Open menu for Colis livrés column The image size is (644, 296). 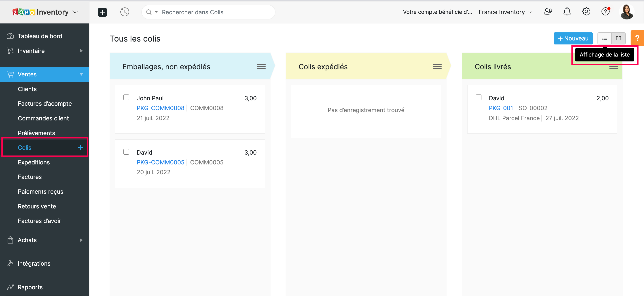click(x=613, y=67)
